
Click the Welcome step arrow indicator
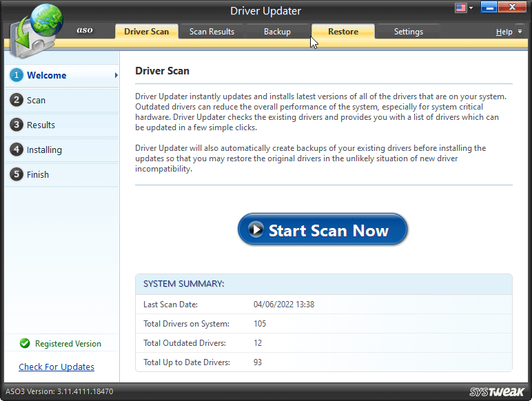click(x=116, y=75)
